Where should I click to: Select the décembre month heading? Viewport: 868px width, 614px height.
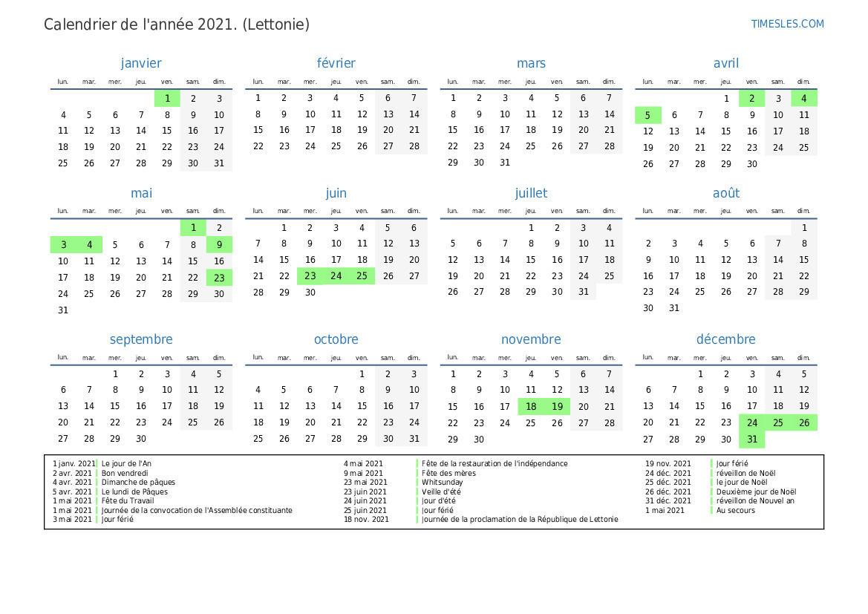click(725, 339)
